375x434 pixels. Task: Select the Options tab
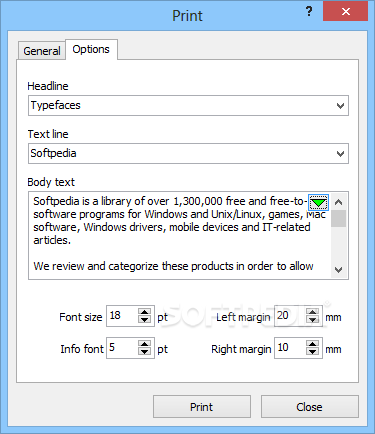tap(91, 49)
